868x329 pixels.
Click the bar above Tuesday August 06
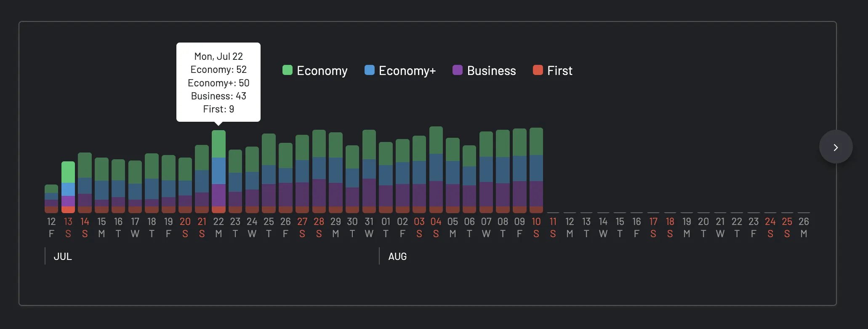(469, 179)
